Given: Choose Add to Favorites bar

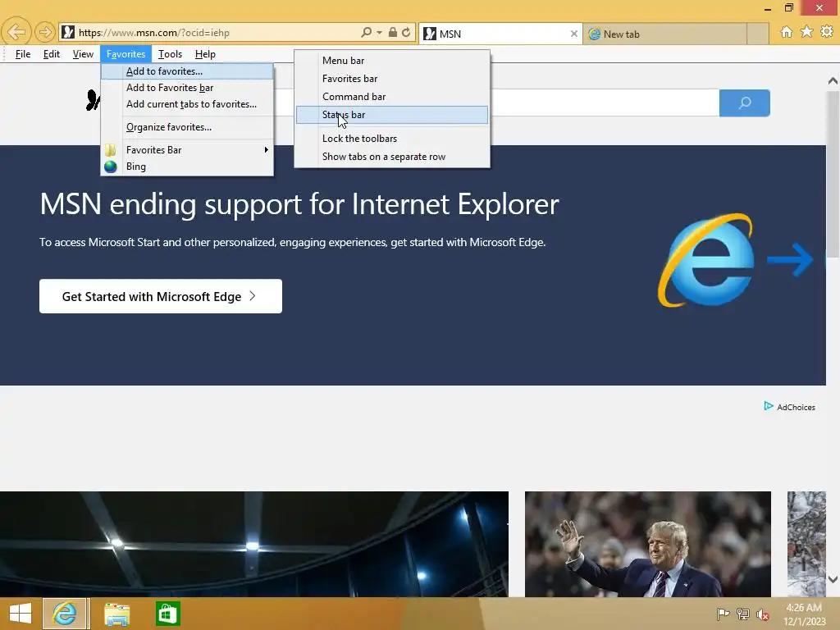Looking at the screenshot, I should coord(187,88).
